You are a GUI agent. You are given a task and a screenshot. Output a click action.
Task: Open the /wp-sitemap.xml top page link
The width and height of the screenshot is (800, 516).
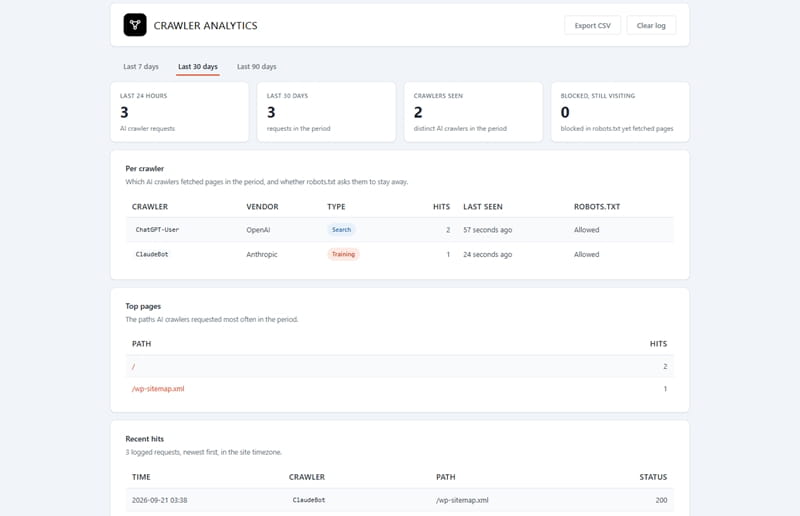point(158,389)
